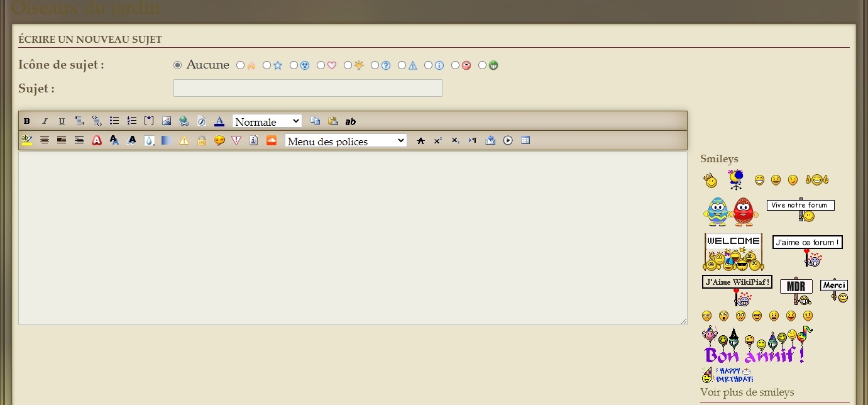The image size is (868, 405).
Task: Toggle italic formatting
Action: click(45, 121)
